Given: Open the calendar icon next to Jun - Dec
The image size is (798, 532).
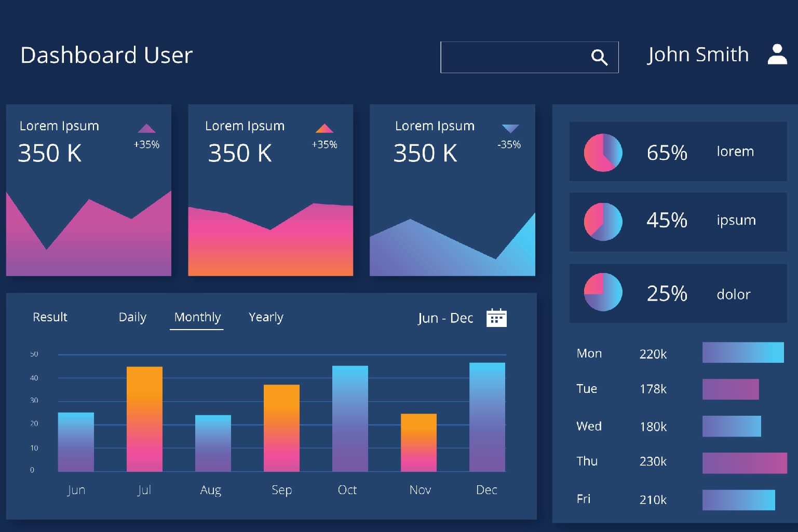Looking at the screenshot, I should pos(496,317).
